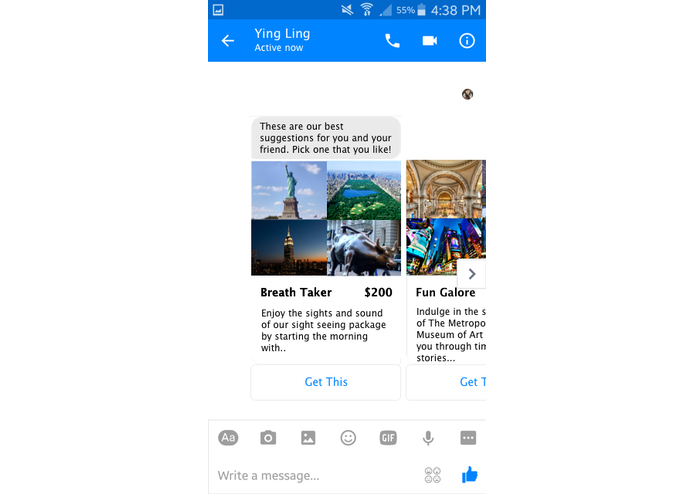
Task: Tap the screenshot notification icon in status bar
Action: [x=218, y=10]
